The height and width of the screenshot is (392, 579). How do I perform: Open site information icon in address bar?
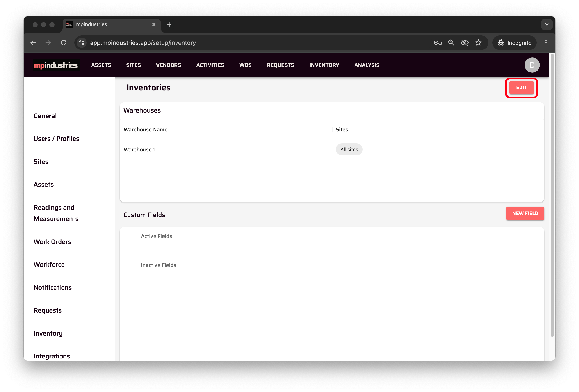82,43
